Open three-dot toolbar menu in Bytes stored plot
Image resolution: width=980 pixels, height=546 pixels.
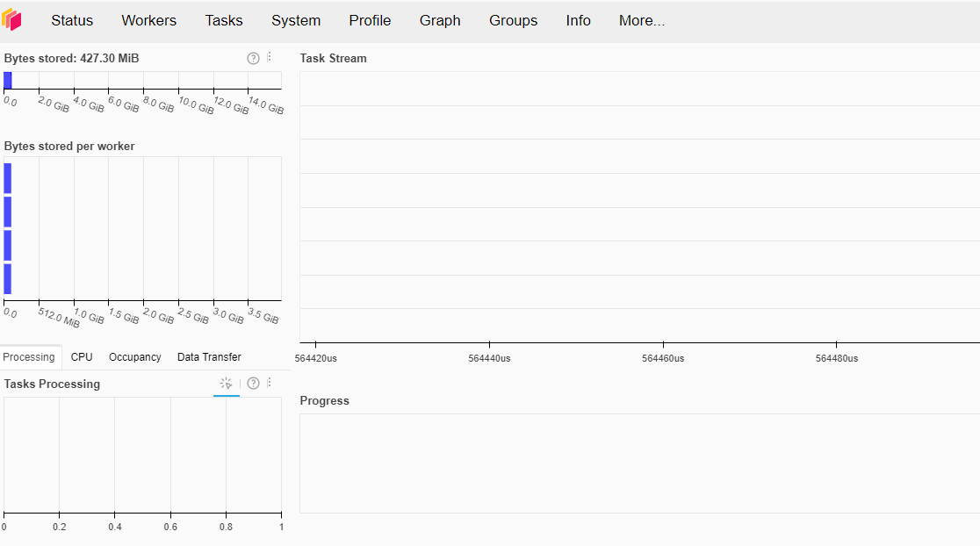point(270,57)
